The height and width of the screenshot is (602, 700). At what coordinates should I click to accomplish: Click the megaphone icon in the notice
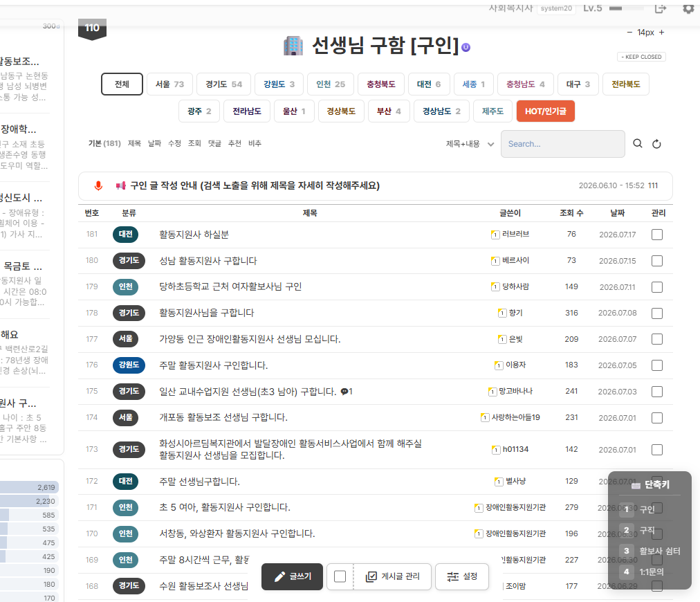[120, 185]
